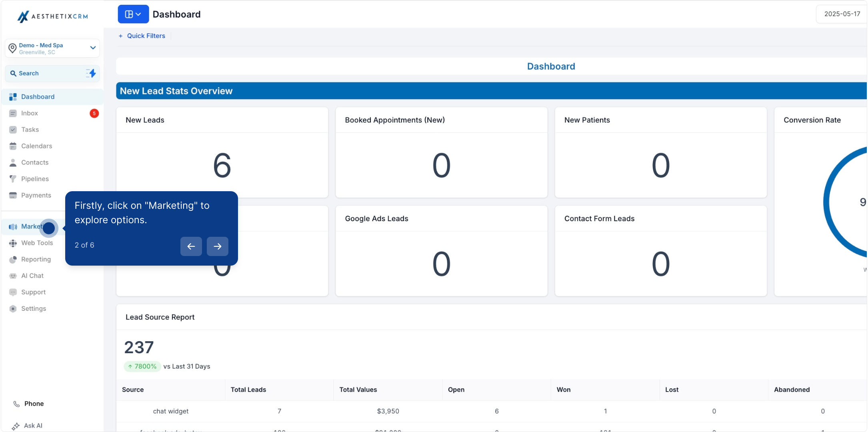Click the $3,950 total value cell
Image resolution: width=868 pixels, height=432 pixels.
click(388, 411)
